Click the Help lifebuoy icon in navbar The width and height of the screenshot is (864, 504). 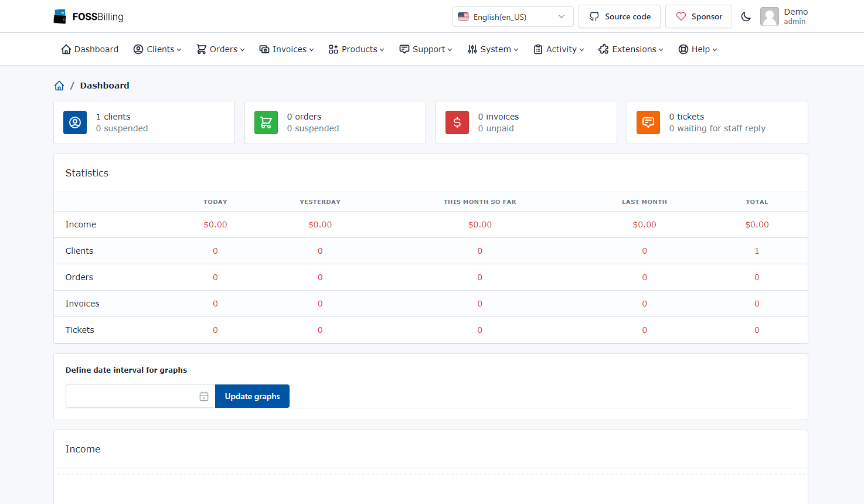point(683,49)
